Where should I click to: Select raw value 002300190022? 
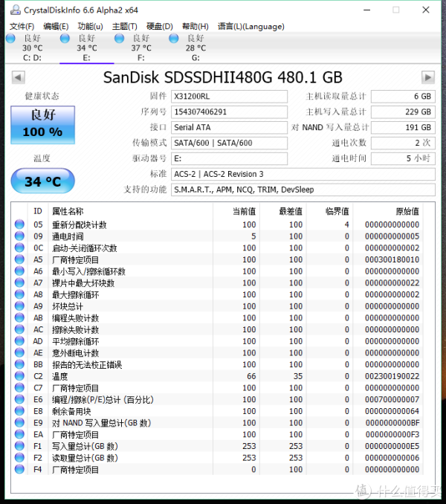click(x=392, y=376)
